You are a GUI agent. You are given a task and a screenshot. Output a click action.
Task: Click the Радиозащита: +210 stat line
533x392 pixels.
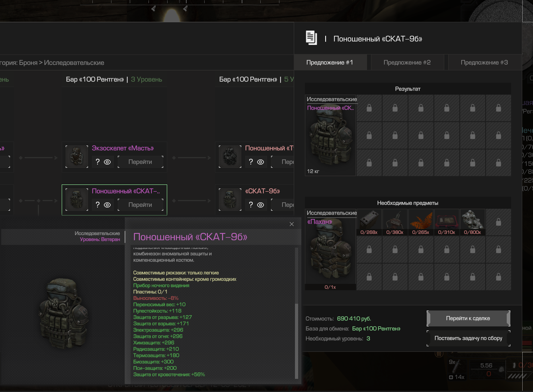click(x=156, y=349)
